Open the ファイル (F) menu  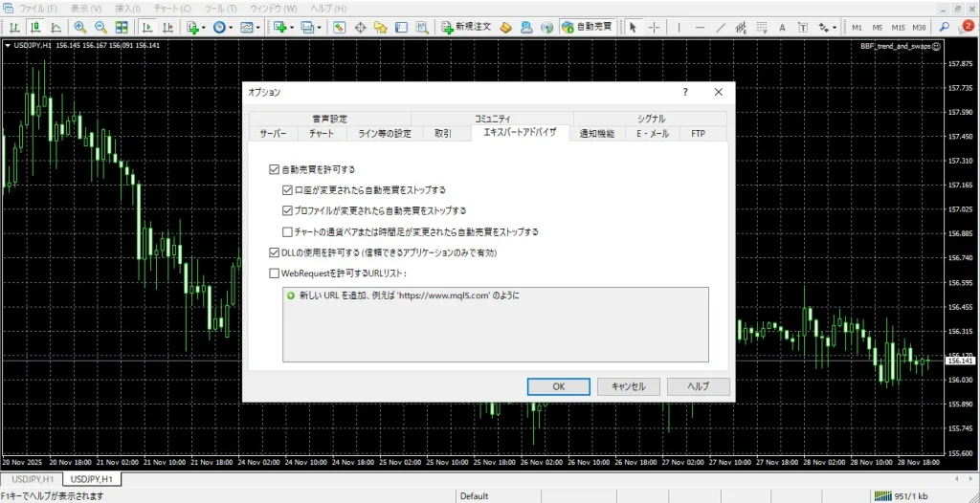(x=37, y=9)
